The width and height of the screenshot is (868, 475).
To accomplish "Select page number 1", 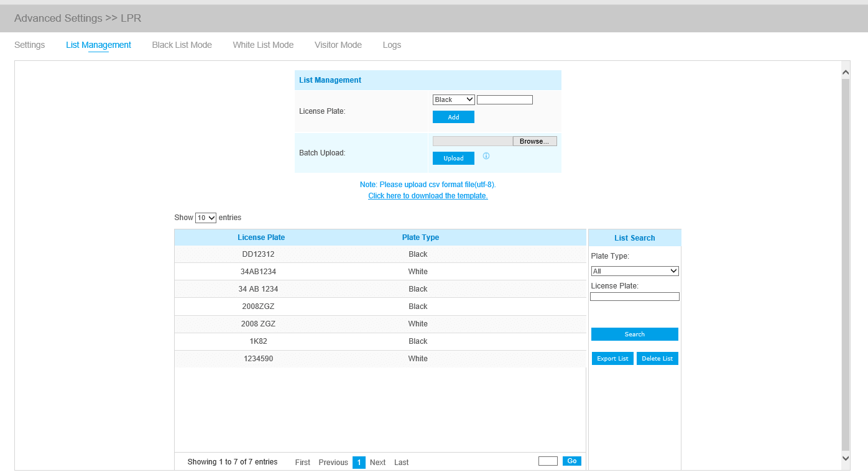I will [359, 462].
